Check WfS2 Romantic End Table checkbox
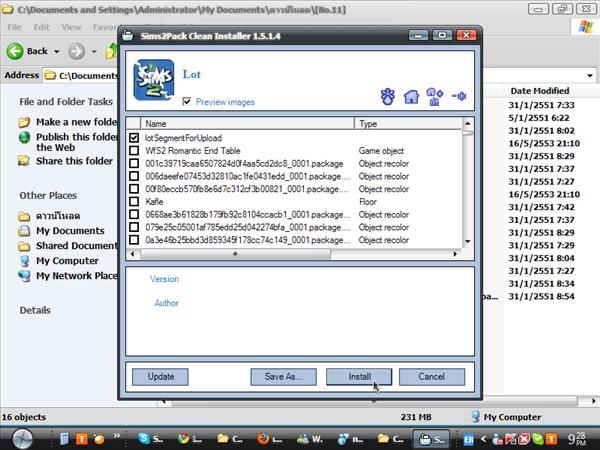Screen dimensions: 600x450 pos(134,151)
